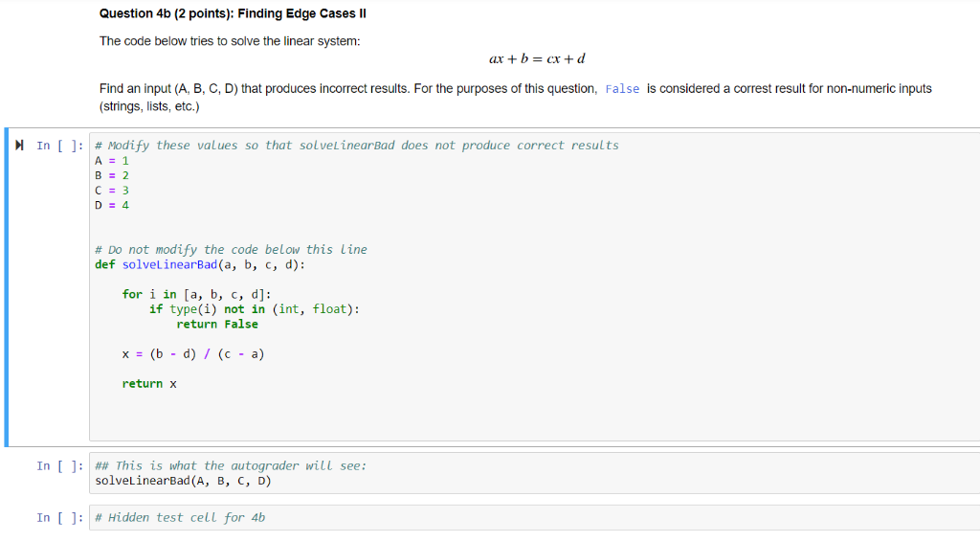Click the 'In [ ]:' prompt of first cell
Viewport: 980px width, 542px height.
(x=60, y=146)
